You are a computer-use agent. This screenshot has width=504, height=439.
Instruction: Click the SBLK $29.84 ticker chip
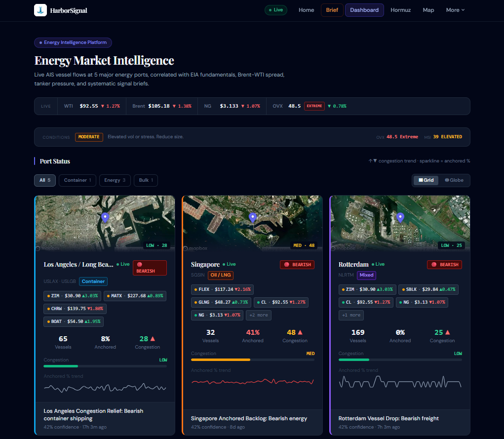(428, 289)
